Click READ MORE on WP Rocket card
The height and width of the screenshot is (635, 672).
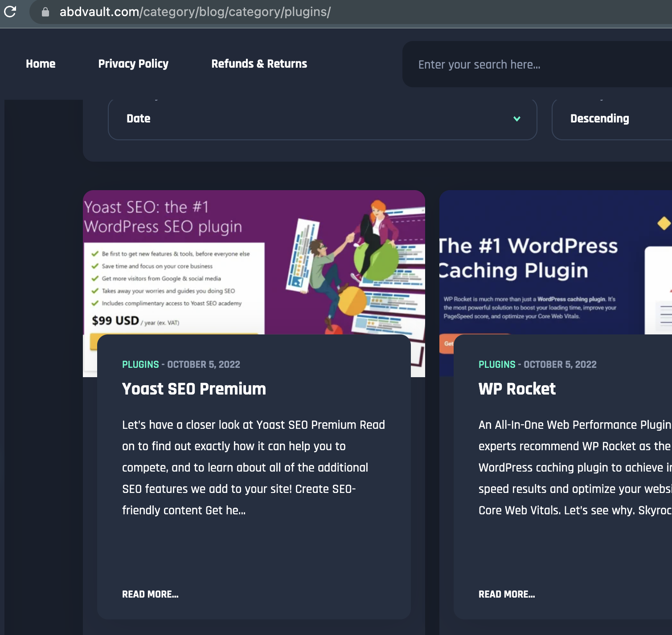coord(507,594)
